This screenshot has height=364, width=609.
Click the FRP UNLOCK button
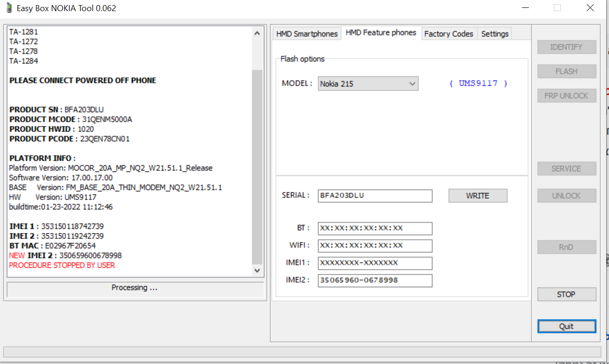[x=566, y=96]
